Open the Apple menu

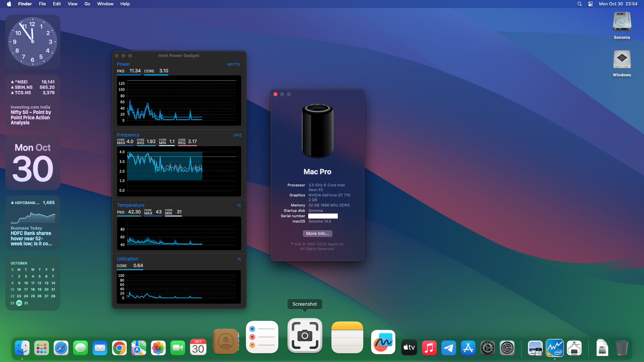coord(9,4)
